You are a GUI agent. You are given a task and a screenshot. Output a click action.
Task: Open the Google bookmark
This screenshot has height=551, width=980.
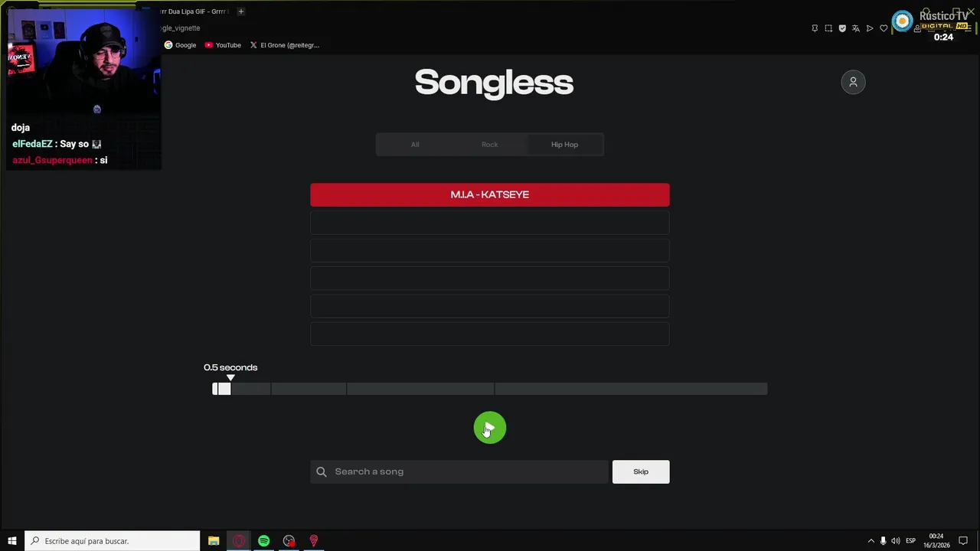(181, 45)
